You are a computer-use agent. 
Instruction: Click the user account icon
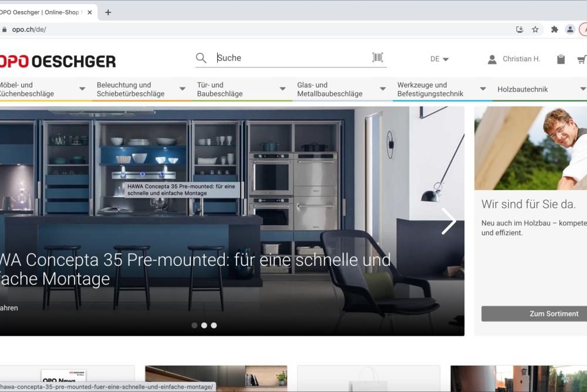tap(492, 59)
